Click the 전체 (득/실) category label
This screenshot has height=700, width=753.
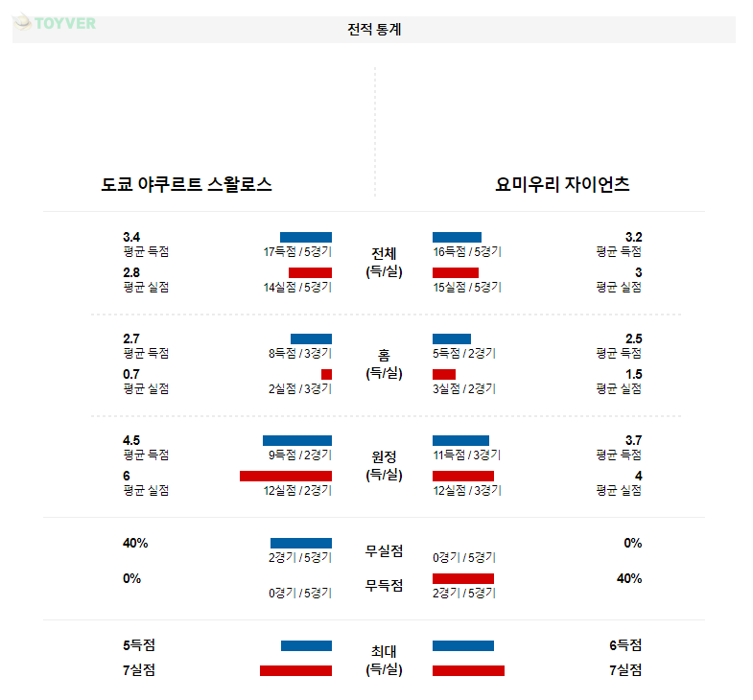(x=384, y=262)
